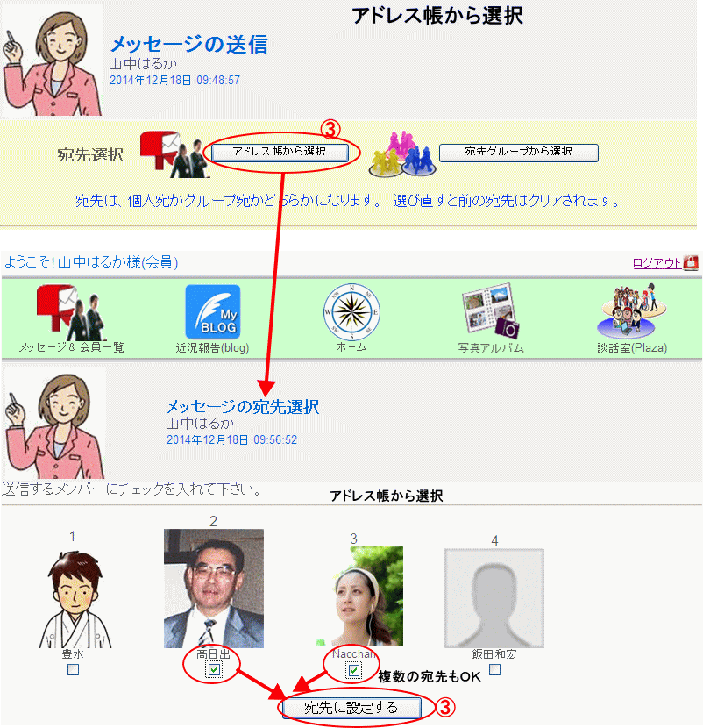This screenshot has width=703, height=728.
Task: Click the colorful group people icon
Action: pos(399,153)
